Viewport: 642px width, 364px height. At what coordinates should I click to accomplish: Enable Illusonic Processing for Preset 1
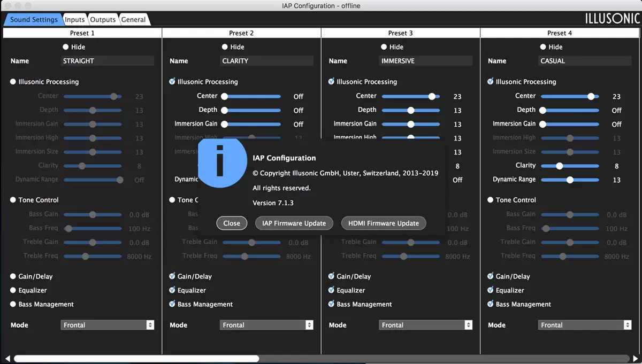[13, 82]
